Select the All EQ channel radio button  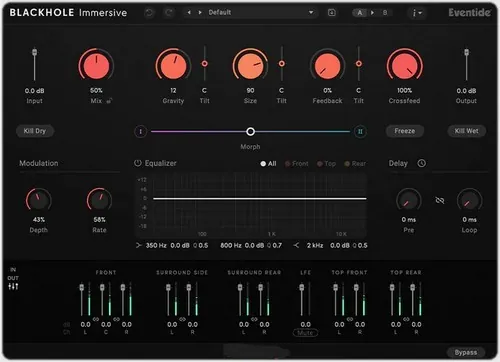tap(268, 164)
